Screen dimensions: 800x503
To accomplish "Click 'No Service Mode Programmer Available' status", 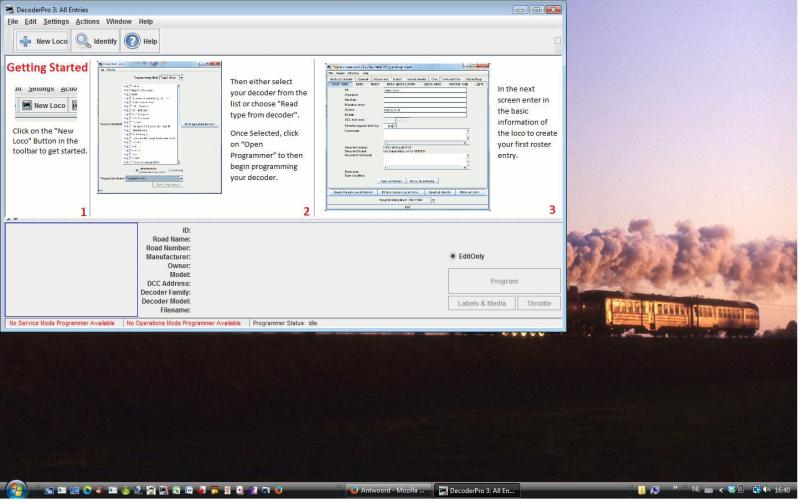I will coord(62,323).
